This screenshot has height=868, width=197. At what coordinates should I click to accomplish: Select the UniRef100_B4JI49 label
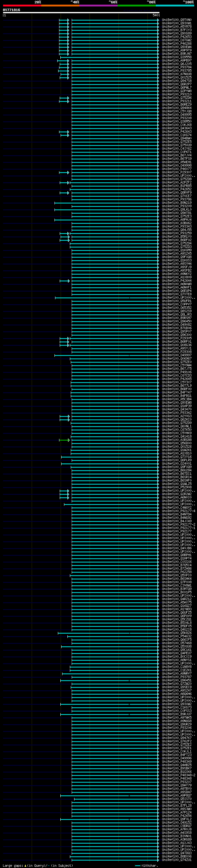(176, 521)
